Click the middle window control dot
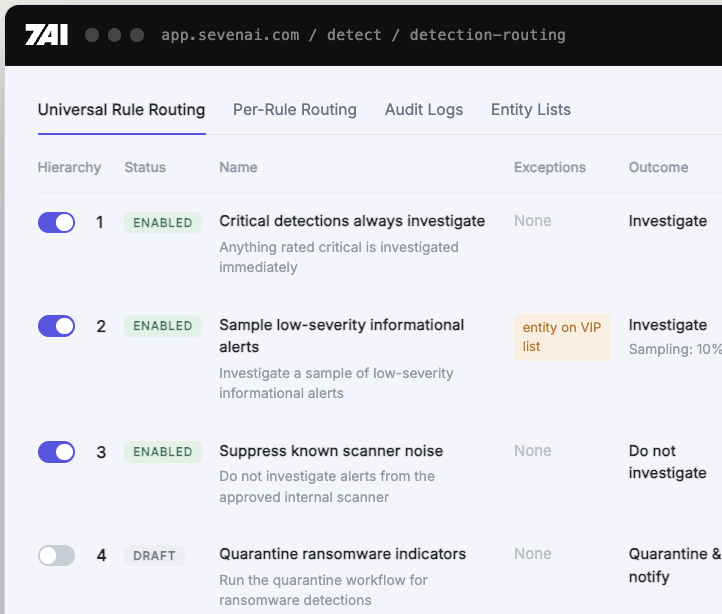 (x=114, y=35)
